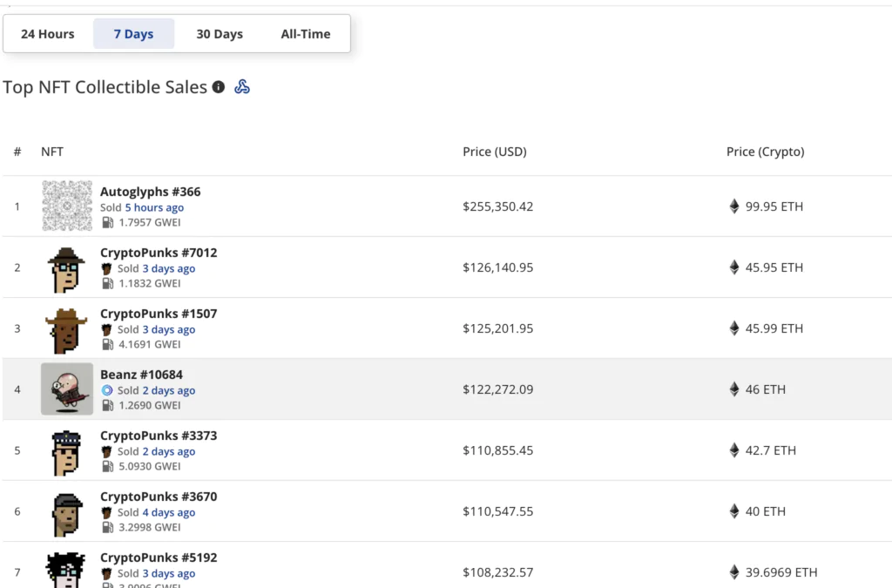Viewport: 892px width, 588px height.
Task: Open the CryptoPunks #7012 title link
Action: pyautogui.click(x=159, y=253)
